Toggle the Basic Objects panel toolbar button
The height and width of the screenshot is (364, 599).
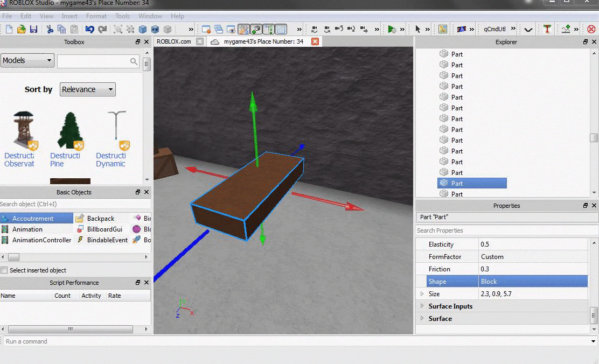point(256,29)
